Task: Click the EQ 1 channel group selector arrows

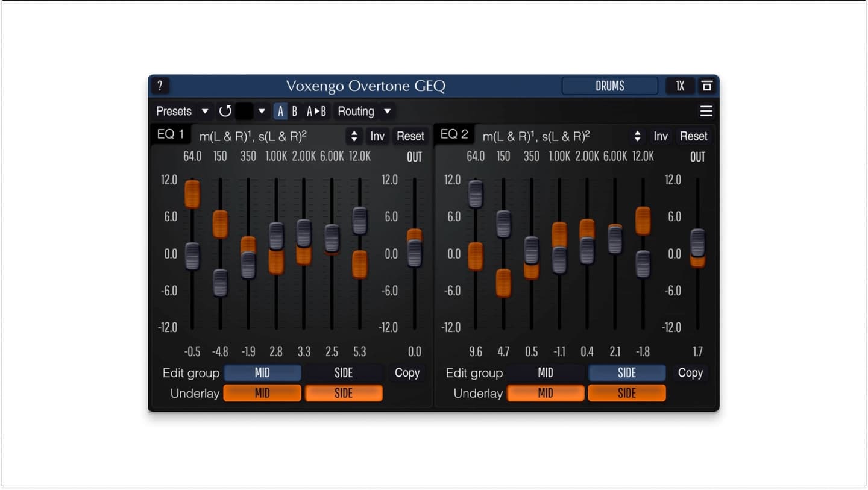Action: point(354,136)
